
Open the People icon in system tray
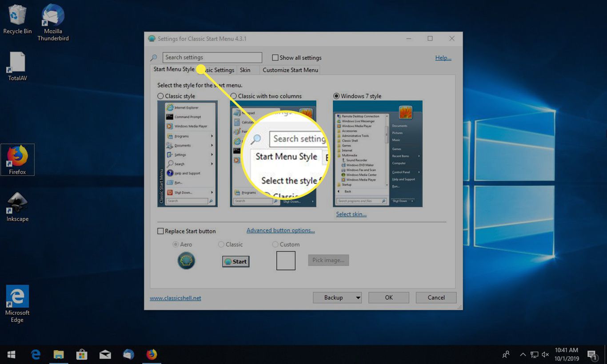click(x=506, y=355)
